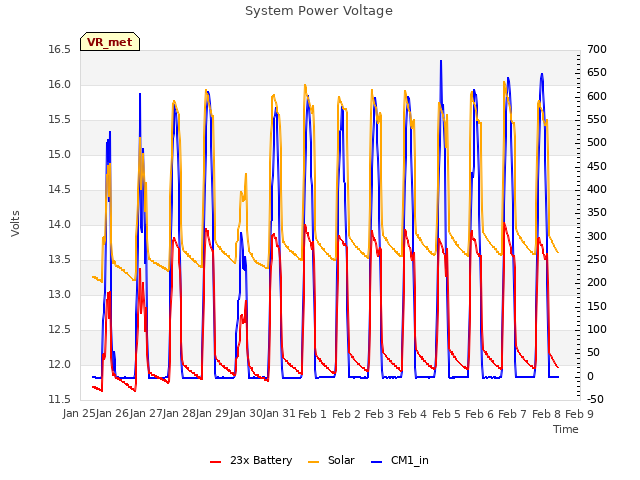640x480 pixels.
Task: Click the Feb 7 date tick label
Action: (x=513, y=414)
